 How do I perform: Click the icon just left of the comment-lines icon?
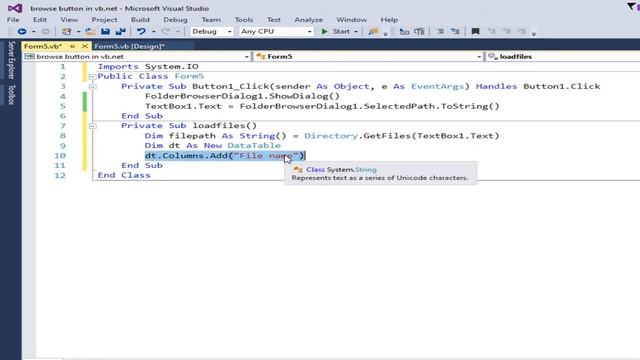tap(419, 31)
